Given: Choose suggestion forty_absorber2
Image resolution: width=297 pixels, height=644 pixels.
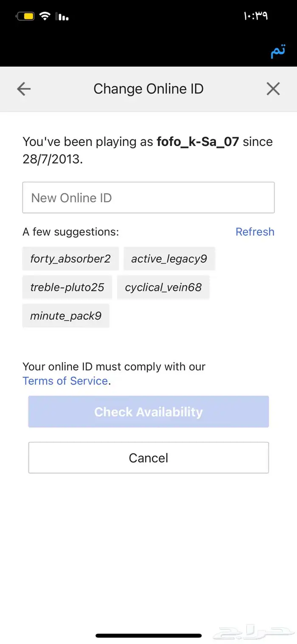Looking at the screenshot, I should 70,259.
